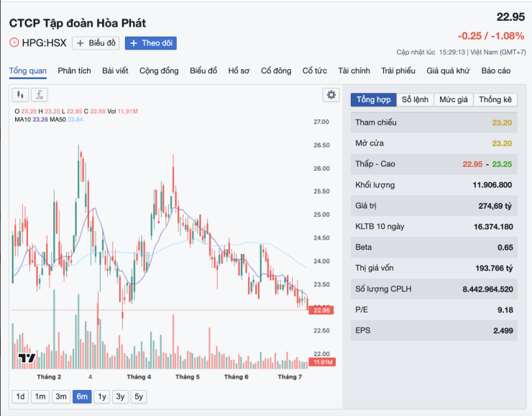Click the MA10 23.26 indicator legend
The image size is (532, 416).
31,119
